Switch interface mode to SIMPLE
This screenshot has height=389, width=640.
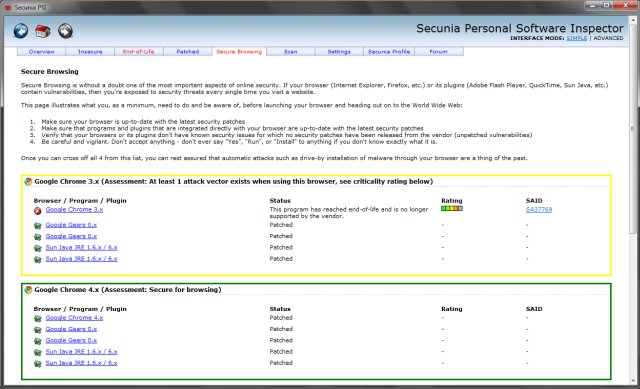577,38
